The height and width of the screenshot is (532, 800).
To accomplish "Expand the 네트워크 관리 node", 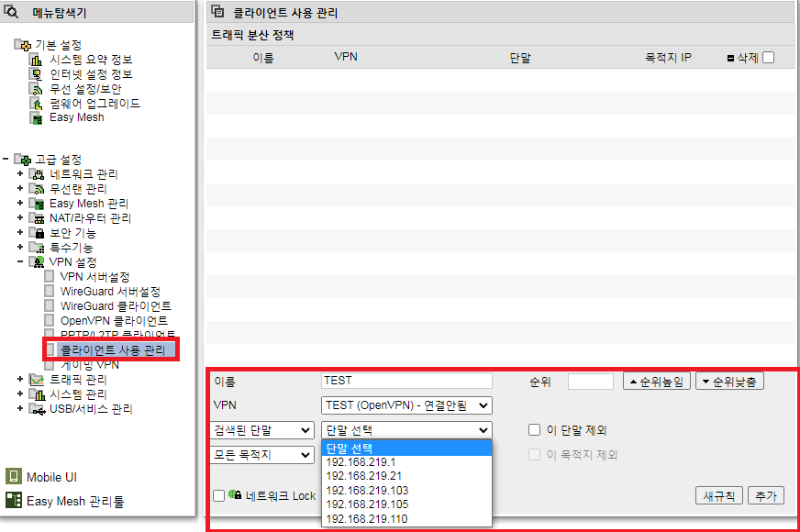I will click(20, 174).
